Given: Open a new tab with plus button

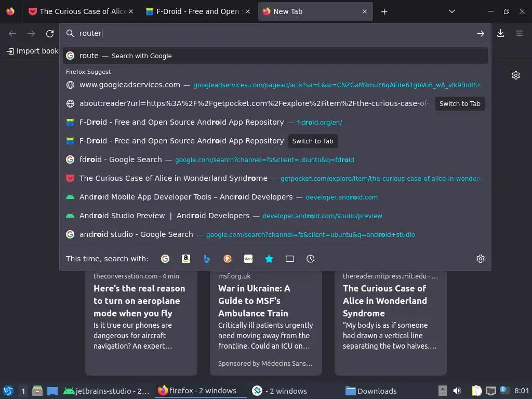Looking at the screenshot, I should click(x=384, y=12).
